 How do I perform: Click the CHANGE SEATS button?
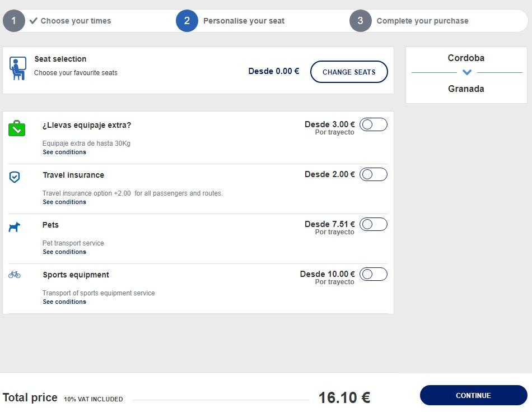(x=349, y=72)
